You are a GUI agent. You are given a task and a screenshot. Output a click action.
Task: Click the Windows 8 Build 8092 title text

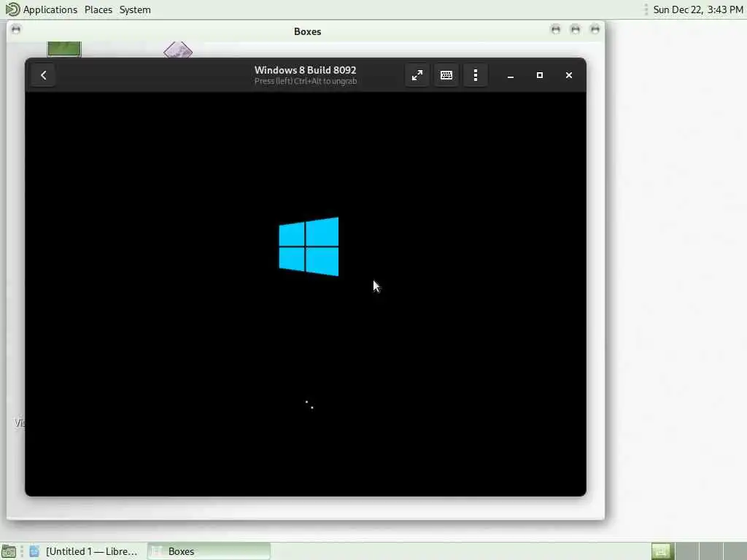pyautogui.click(x=306, y=70)
